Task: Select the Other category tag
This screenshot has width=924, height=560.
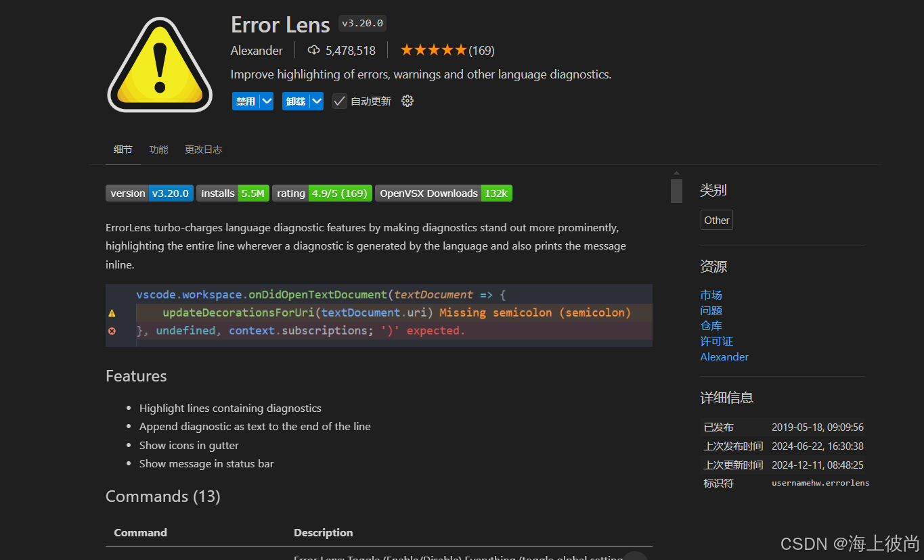Action: (716, 220)
